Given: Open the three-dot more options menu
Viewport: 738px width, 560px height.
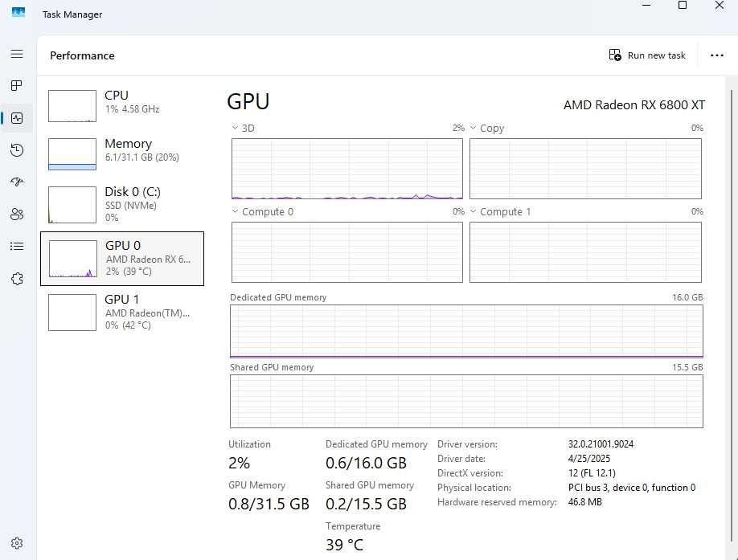Looking at the screenshot, I should [717, 55].
